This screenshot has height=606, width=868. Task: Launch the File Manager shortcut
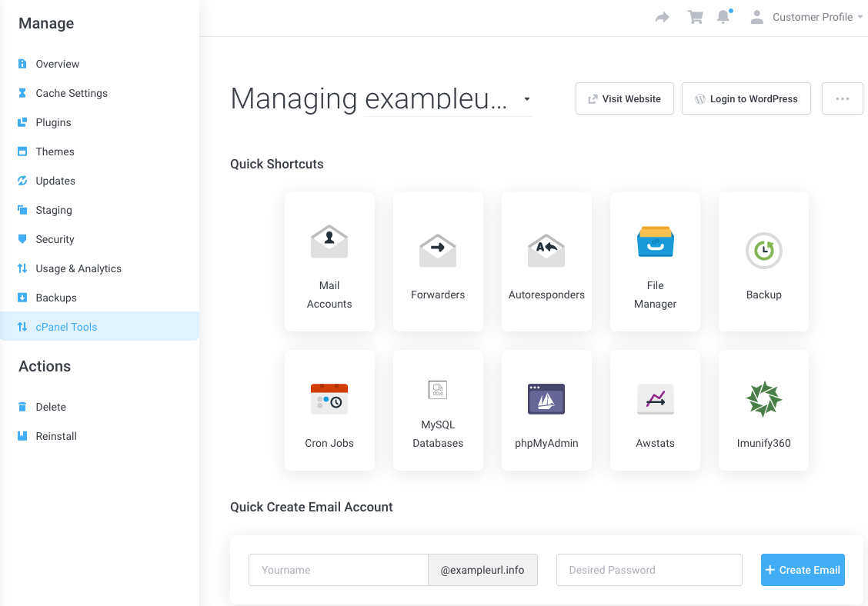pos(655,261)
